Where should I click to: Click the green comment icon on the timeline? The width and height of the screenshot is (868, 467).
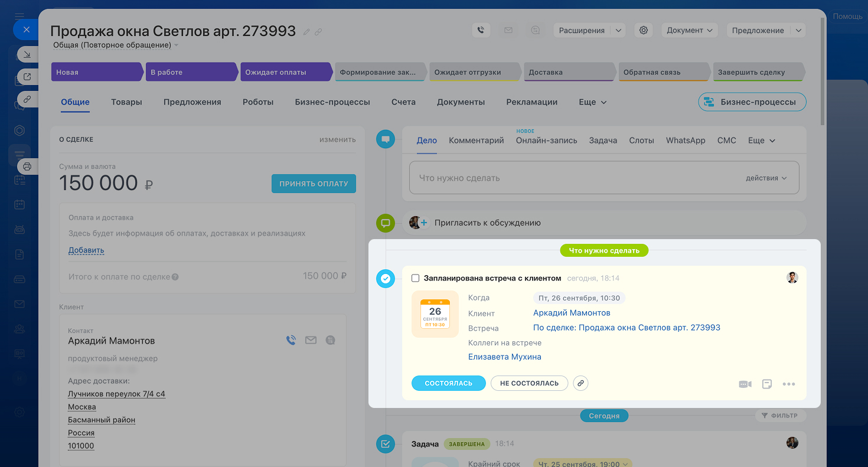tap(386, 223)
